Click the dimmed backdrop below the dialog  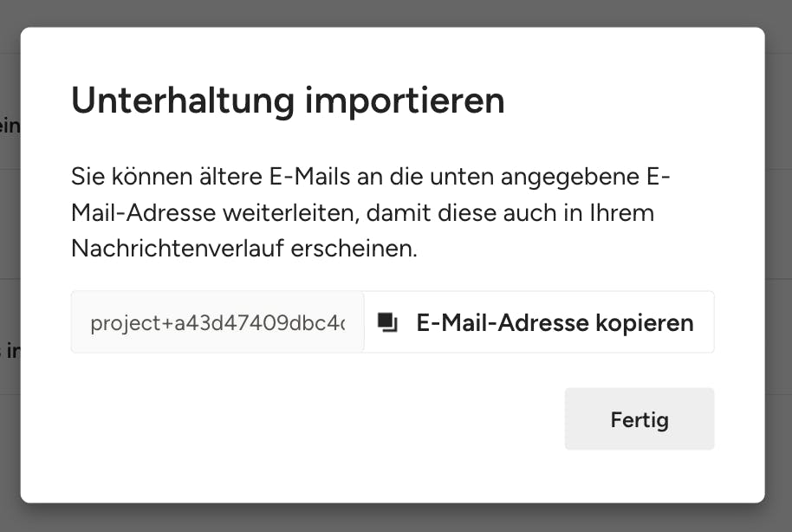point(395,518)
